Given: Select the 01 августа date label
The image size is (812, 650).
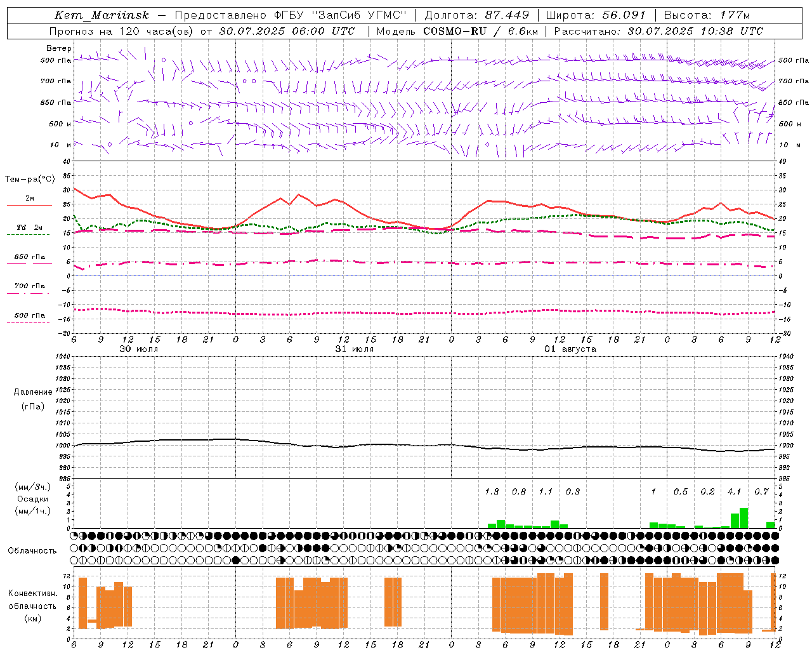Looking at the screenshot, I should (570, 349).
